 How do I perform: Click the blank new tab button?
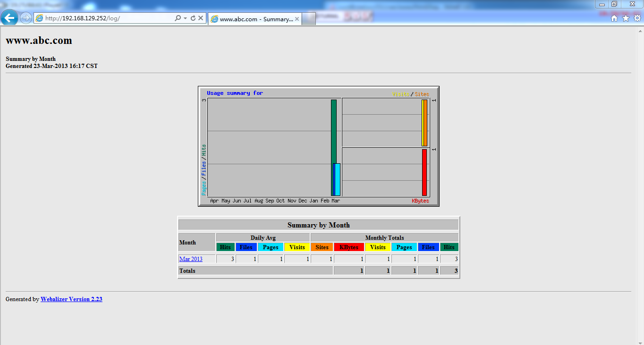point(309,19)
